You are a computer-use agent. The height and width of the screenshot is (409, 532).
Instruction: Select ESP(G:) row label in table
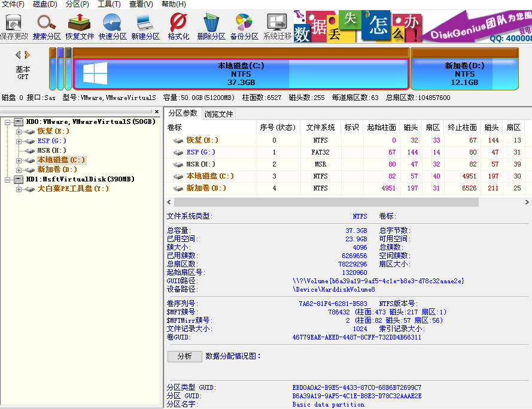200,152
